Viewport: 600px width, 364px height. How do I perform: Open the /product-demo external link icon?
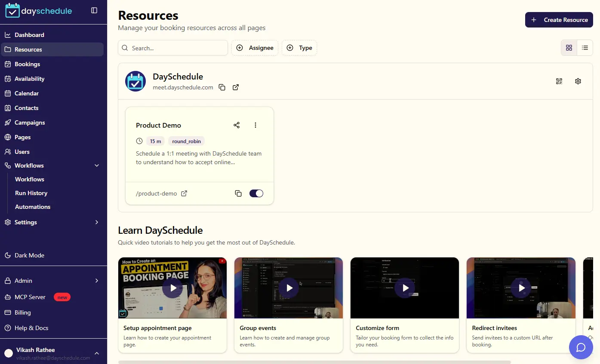(x=184, y=193)
